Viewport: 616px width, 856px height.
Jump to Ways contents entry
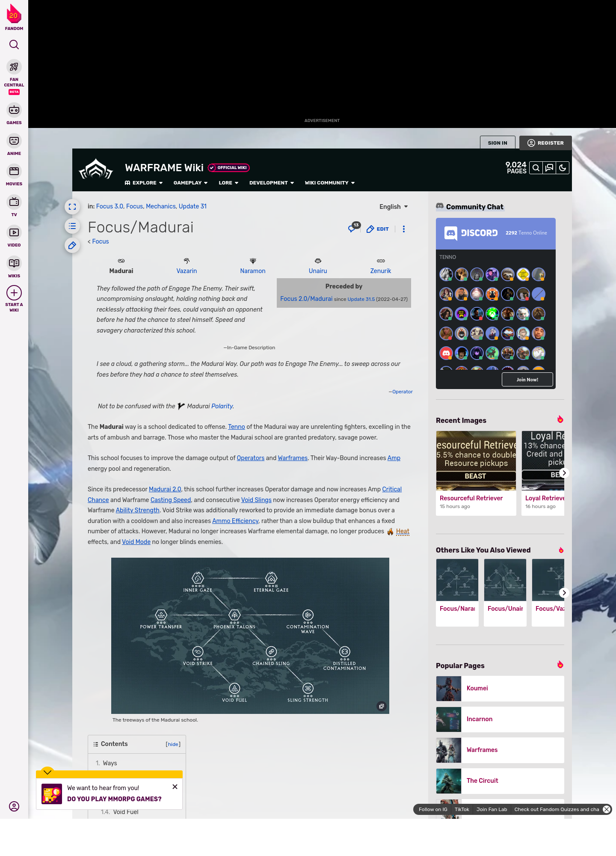110,763
